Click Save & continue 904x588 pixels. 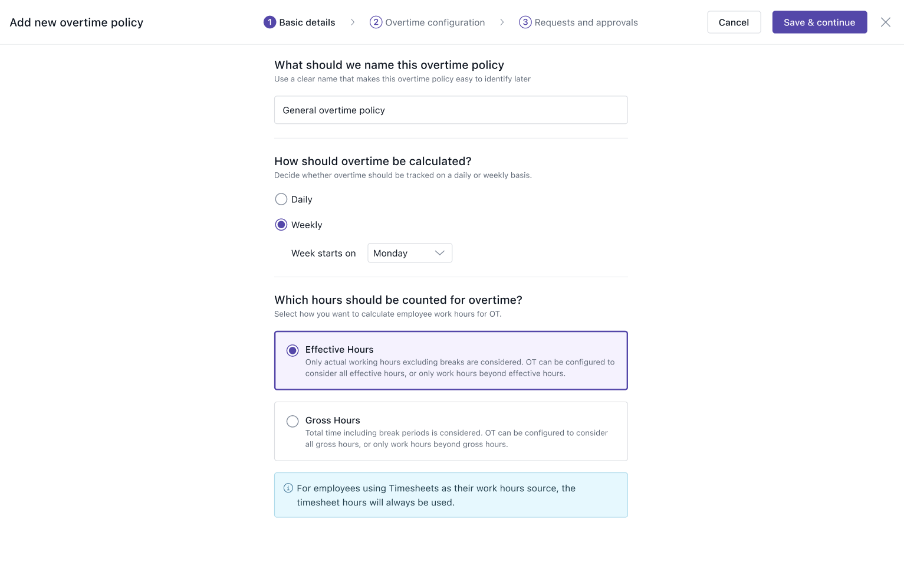[x=819, y=22]
